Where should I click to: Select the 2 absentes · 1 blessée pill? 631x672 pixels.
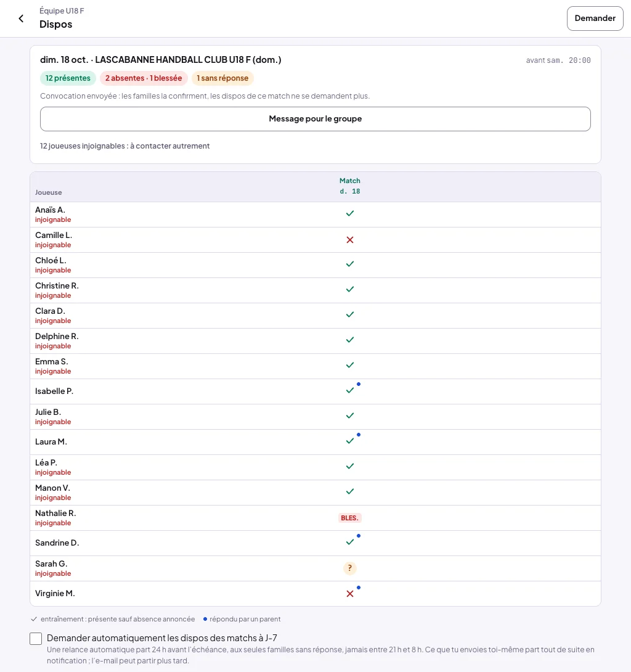144,78
